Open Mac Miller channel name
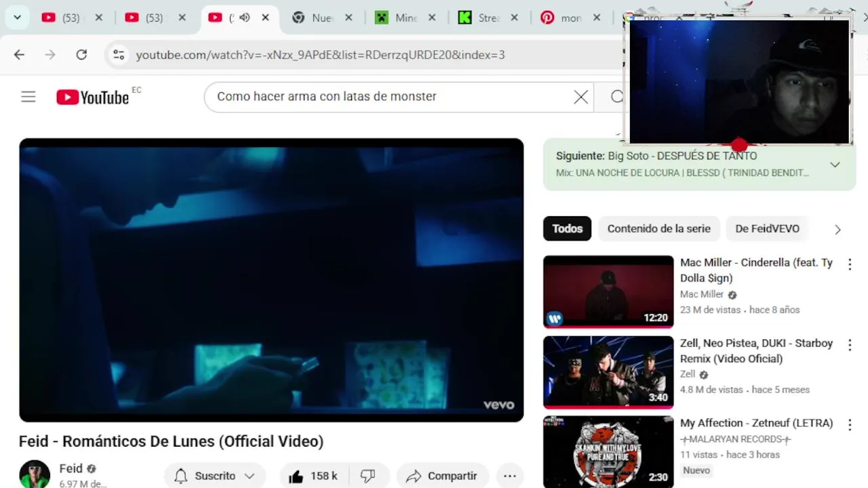868x488 pixels. pyautogui.click(x=702, y=294)
